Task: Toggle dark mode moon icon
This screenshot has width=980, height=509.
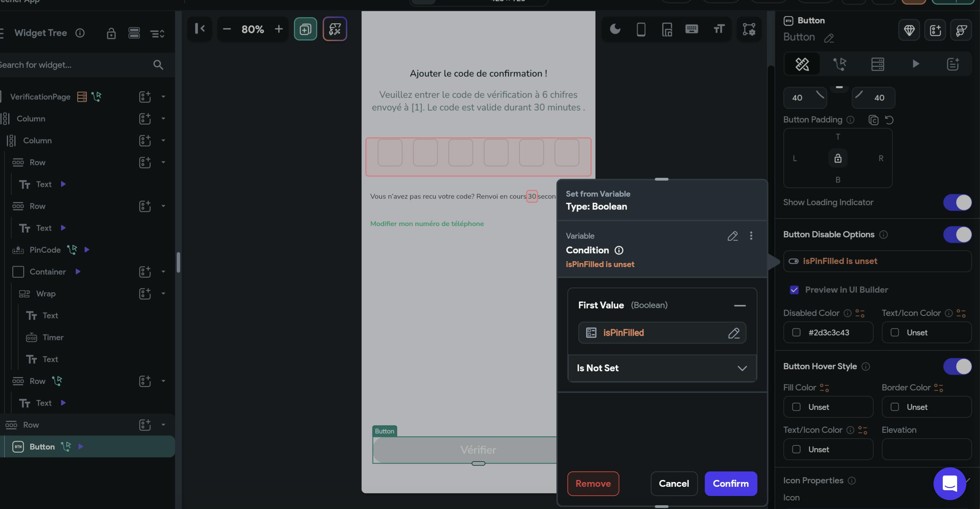Action: (615, 29)
